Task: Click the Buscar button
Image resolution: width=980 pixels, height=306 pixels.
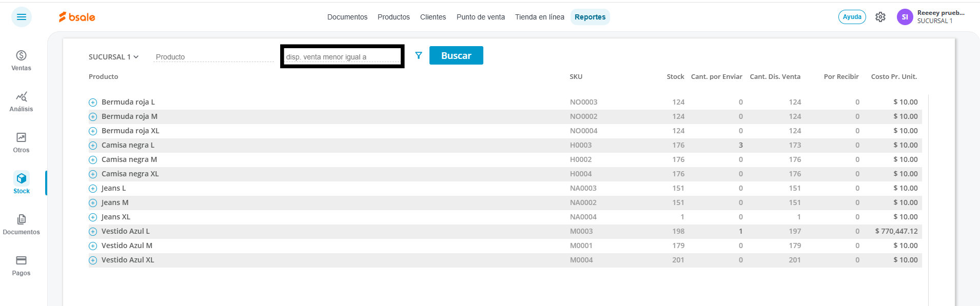Action: [456, 55]
